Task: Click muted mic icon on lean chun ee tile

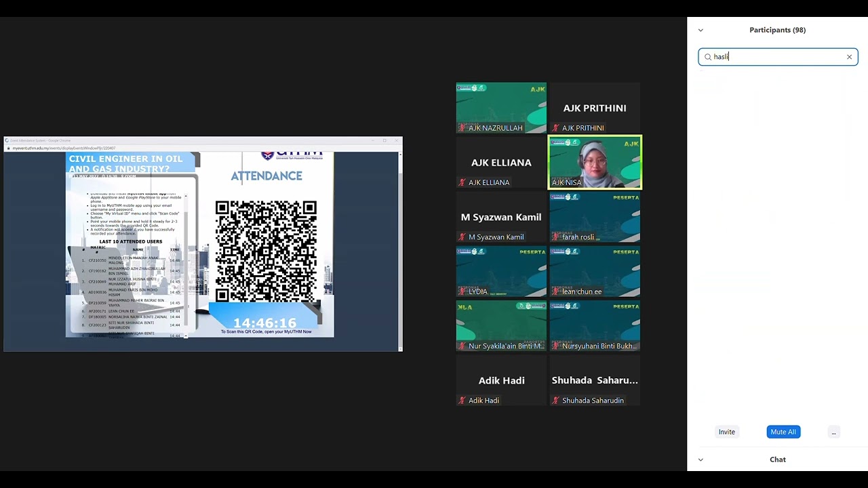Action: pyautogui.click(x=556, y=291)
